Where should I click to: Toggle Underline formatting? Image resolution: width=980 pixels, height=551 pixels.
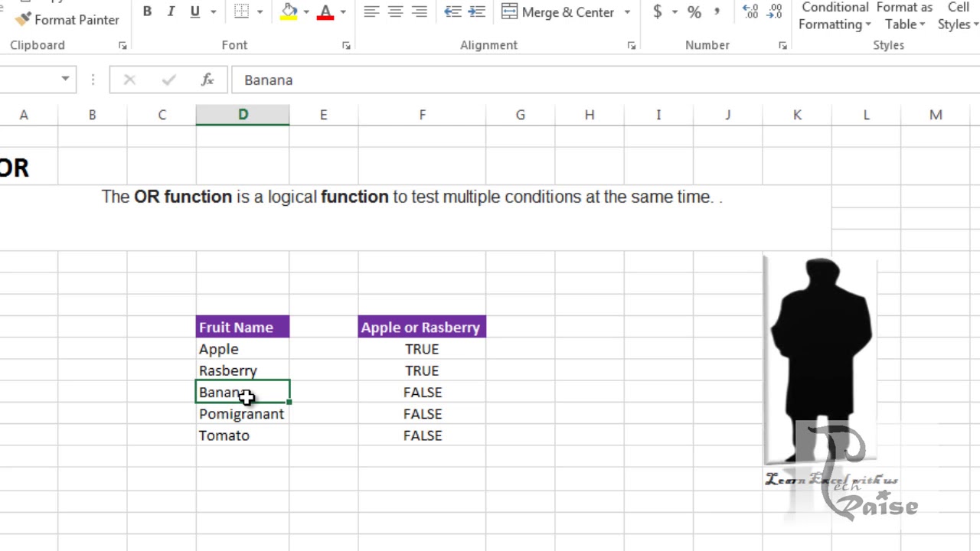coord(194,11)
